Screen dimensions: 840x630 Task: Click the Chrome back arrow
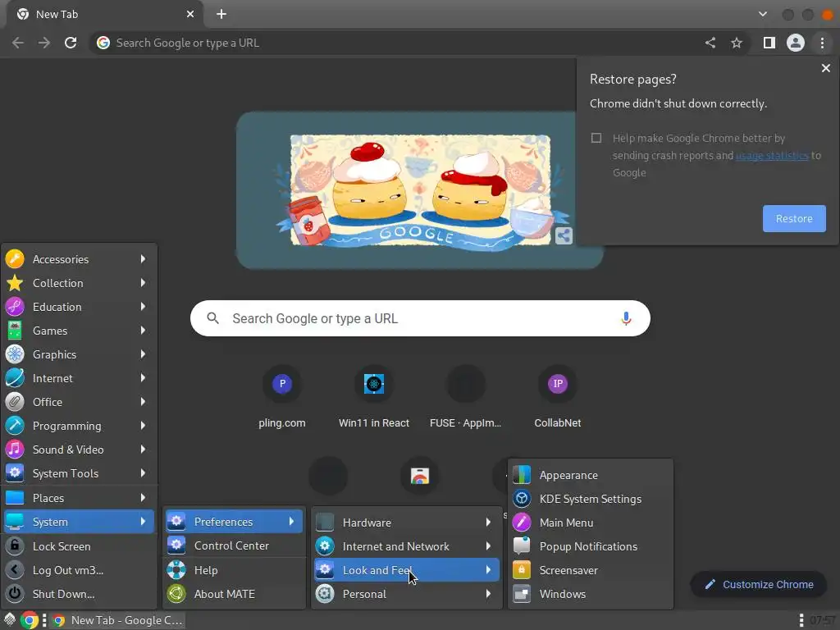[x=18, y=43]
